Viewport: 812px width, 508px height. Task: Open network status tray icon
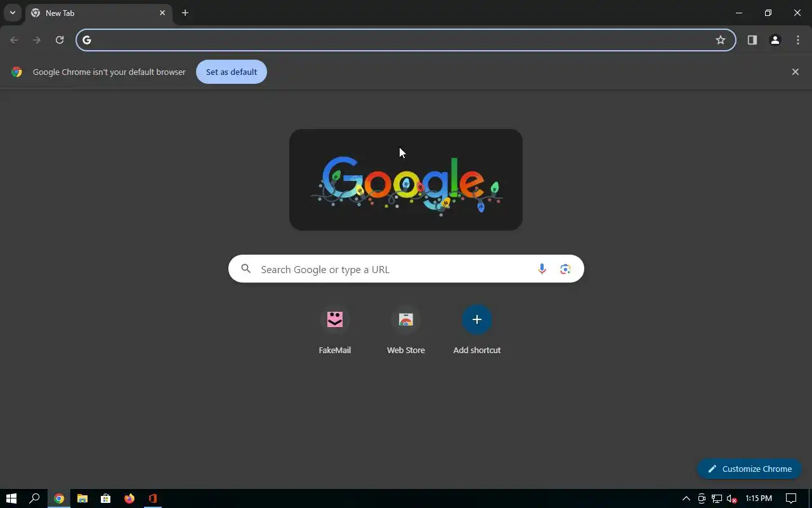[x=717, y=498]
